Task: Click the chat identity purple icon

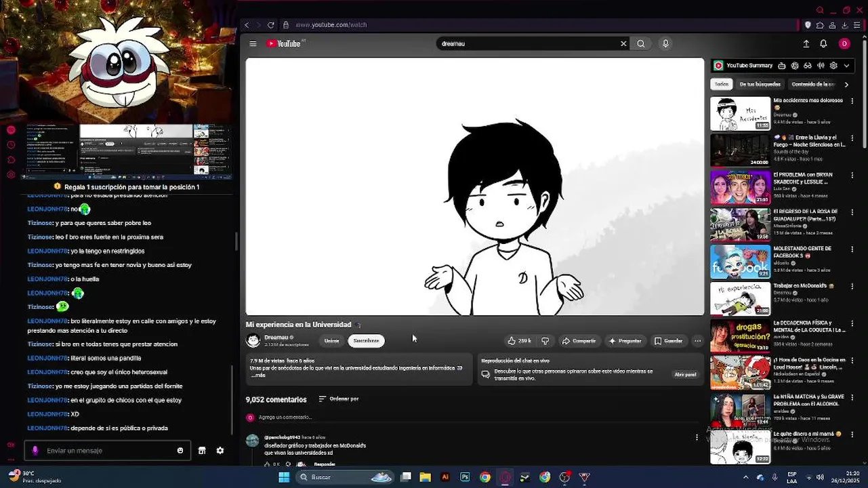Action: pos(35,451)
